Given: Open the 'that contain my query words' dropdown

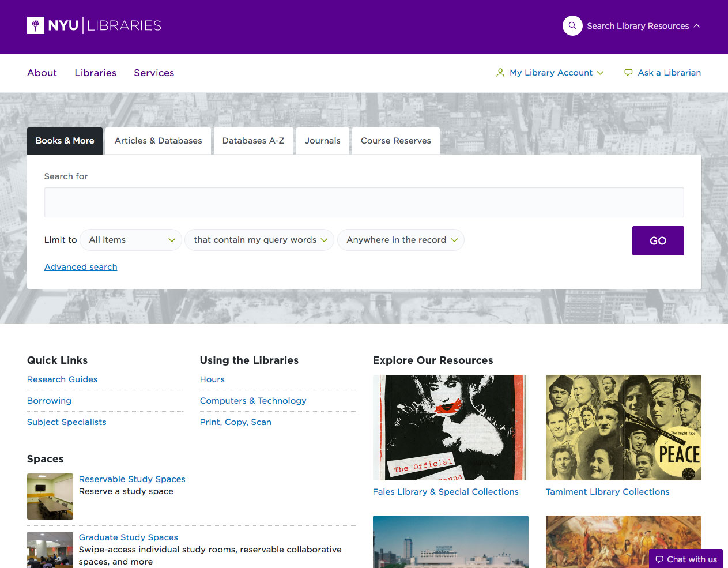Looking at the screenshot, I should tap(259, 240).
